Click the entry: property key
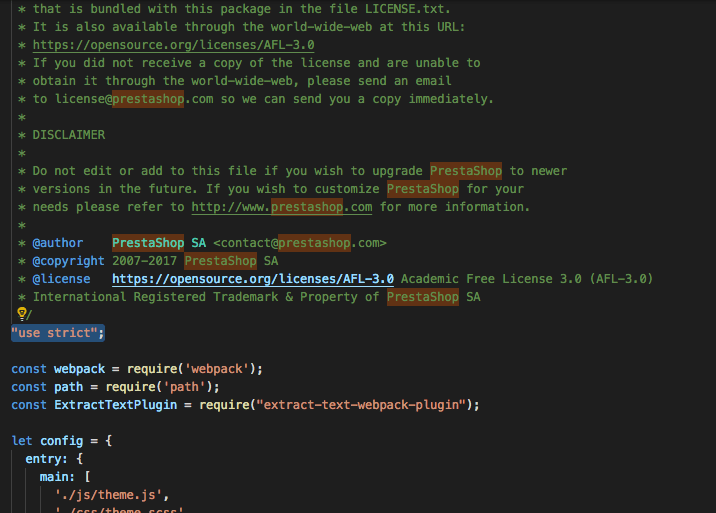 pos(46,459)
